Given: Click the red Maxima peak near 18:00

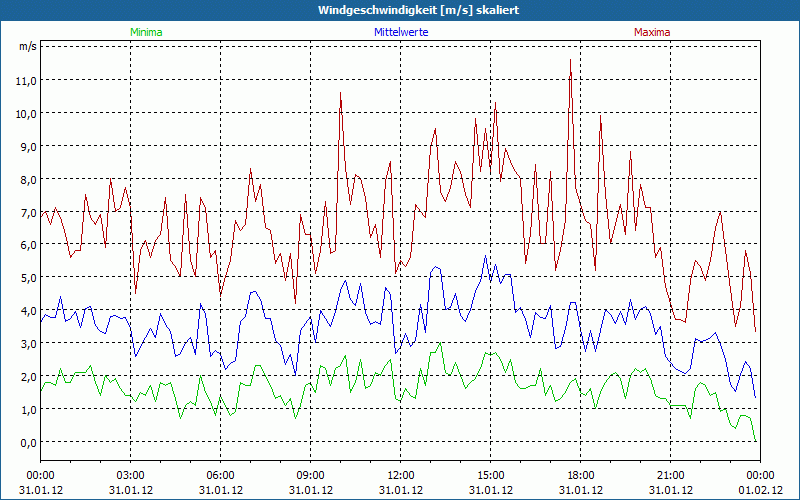Looking at the screenshot, I should tap(570, 60).
